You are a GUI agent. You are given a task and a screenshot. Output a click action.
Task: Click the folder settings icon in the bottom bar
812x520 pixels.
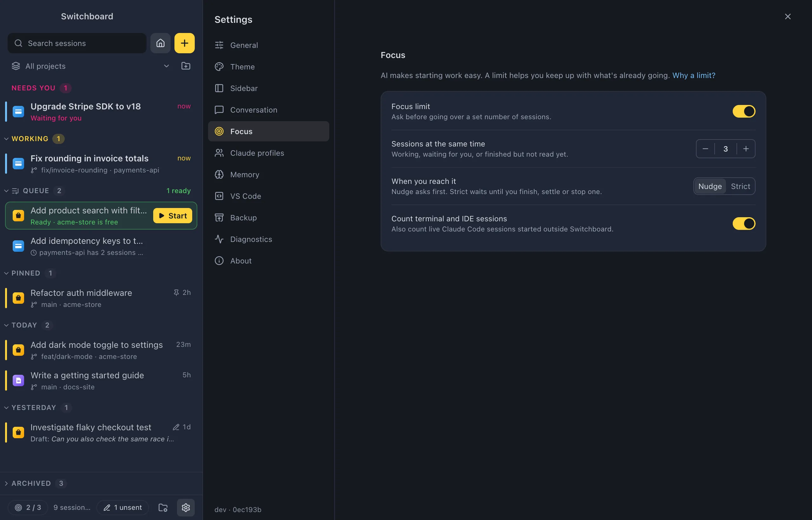coord(163,507)
